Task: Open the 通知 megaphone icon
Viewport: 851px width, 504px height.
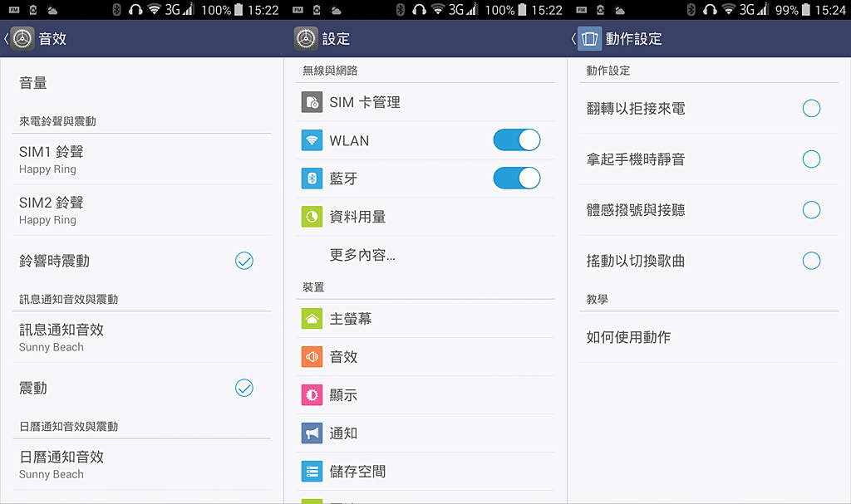Action: [x=312, y=433]
